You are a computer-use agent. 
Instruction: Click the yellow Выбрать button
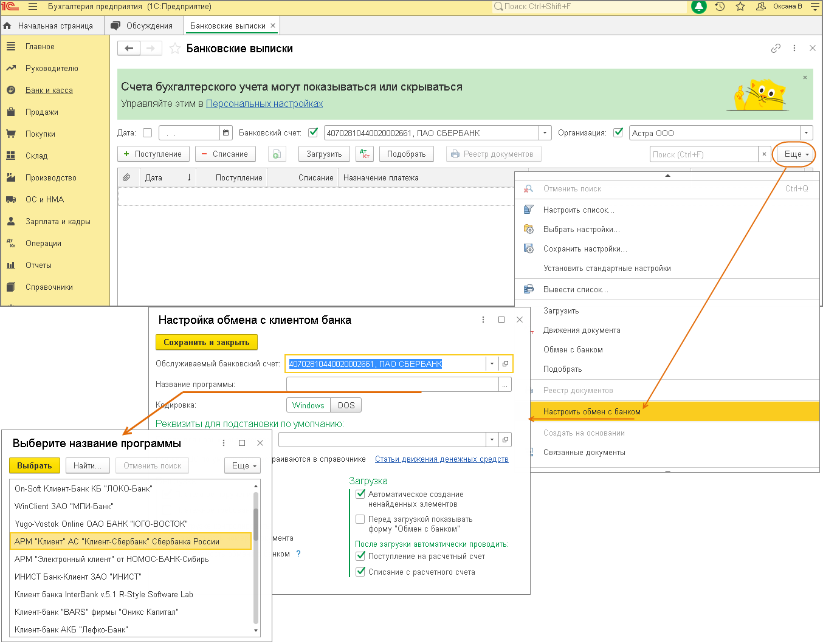coord(35,465)
